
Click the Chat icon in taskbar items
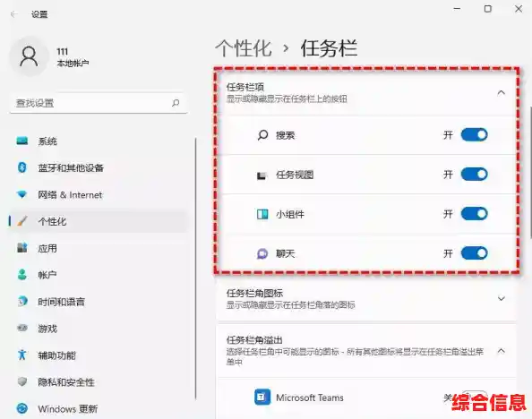click(262, 253)
